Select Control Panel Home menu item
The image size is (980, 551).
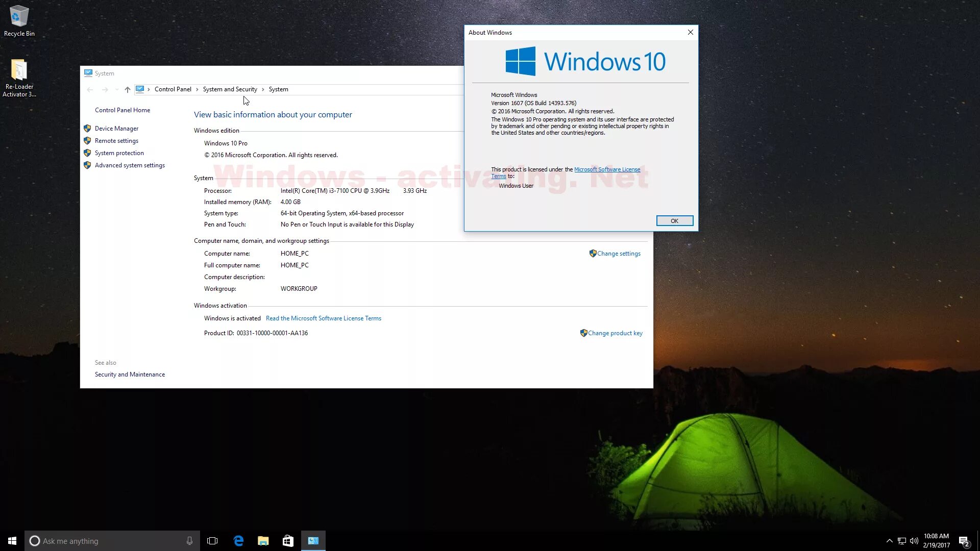tap(122, 110)
